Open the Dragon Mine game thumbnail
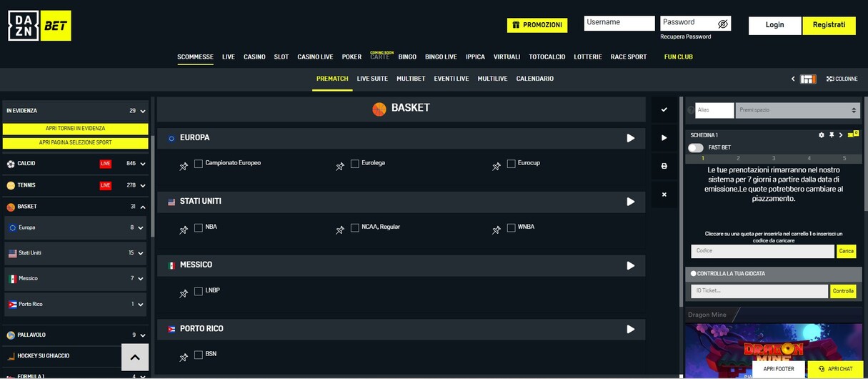The width and height of the screenshot is (868, 379). (774, 350)
